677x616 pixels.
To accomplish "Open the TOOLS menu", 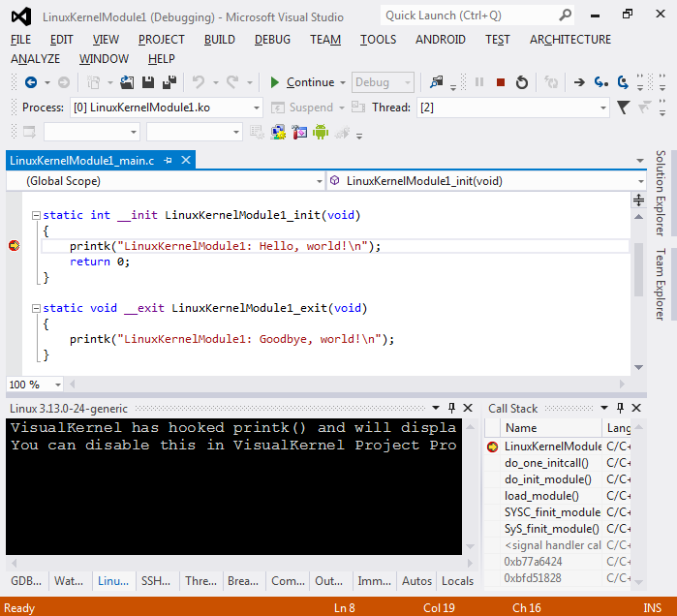I will 379,40.
